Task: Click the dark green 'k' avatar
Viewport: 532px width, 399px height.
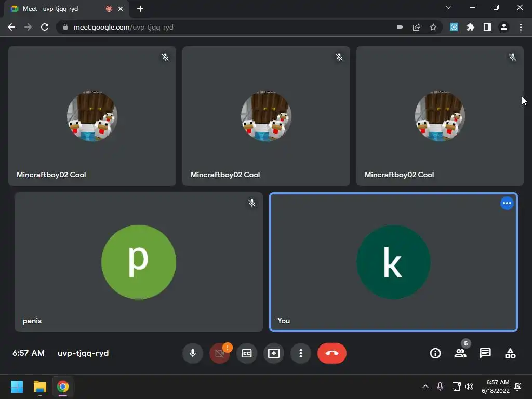Action: click(x=394, y=262)
